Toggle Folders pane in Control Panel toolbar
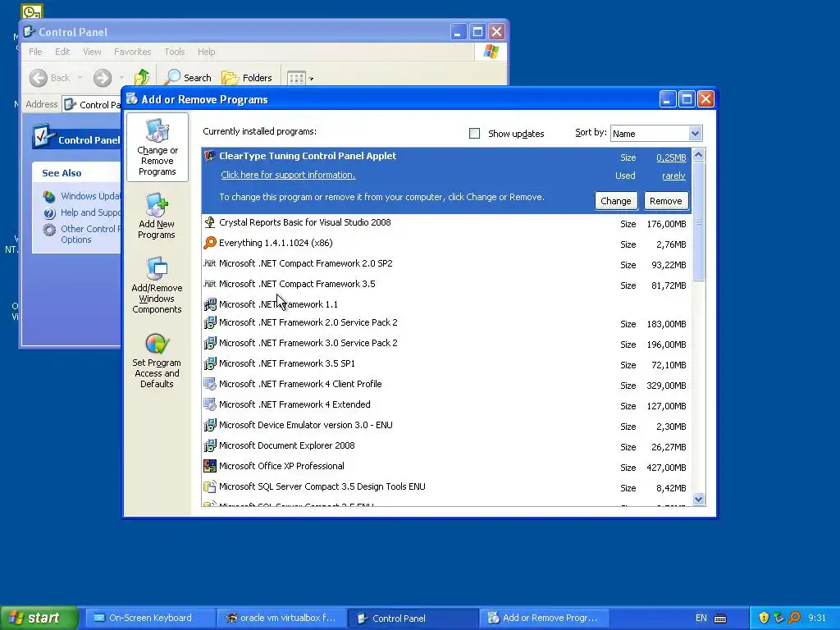Viewport: 840px width, 630px height. tap(247, 78)
